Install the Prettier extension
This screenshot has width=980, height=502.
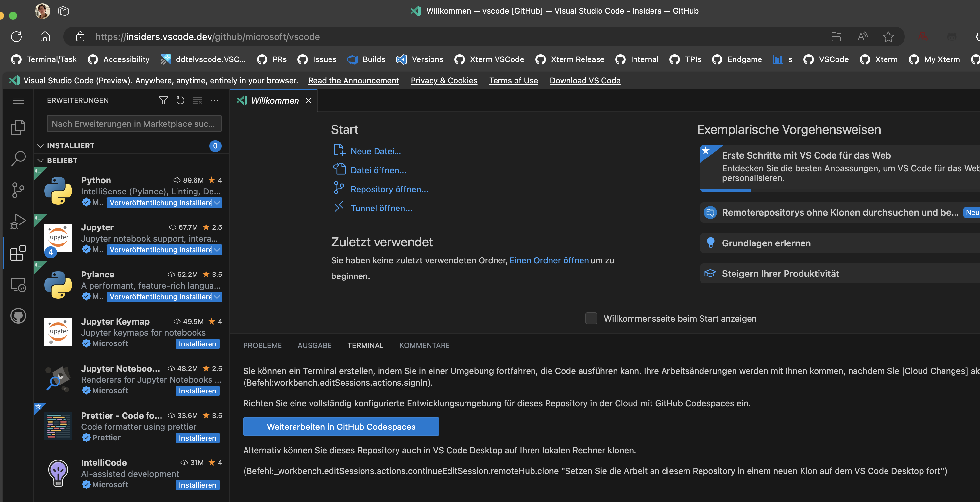pyautogui.click(x=197, y=438)
